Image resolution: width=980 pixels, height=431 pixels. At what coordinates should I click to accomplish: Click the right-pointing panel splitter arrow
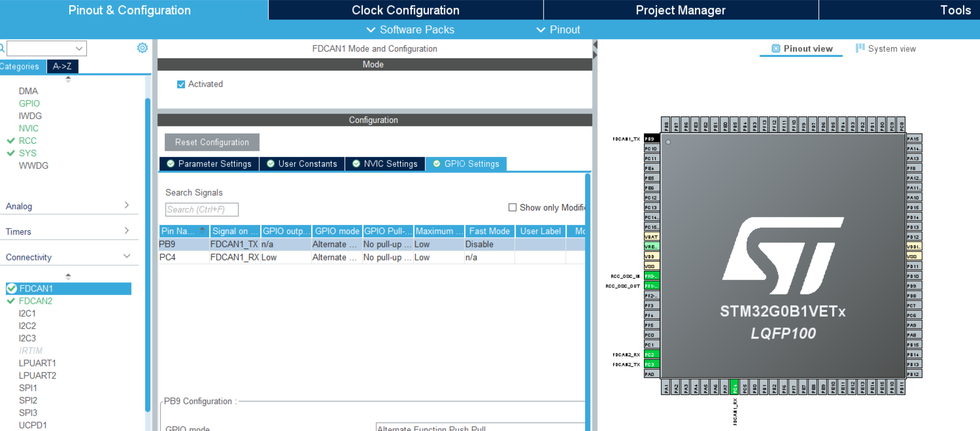(x=595, y=55)
